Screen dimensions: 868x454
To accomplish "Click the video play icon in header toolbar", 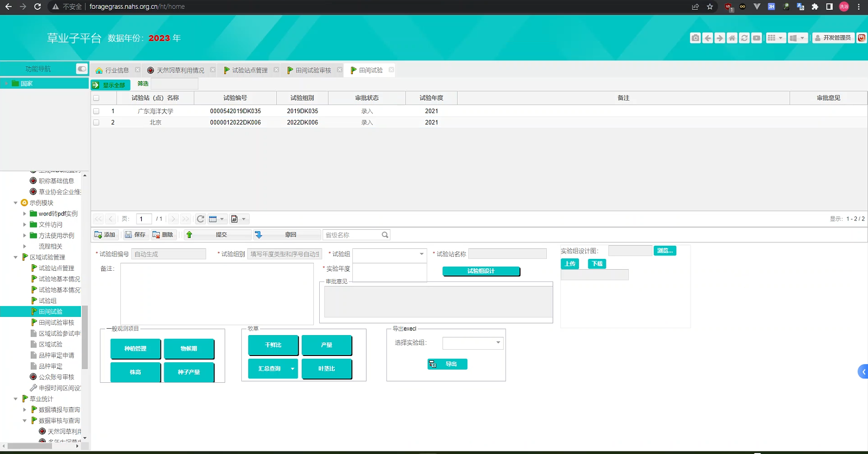I will tap(756, 38).
